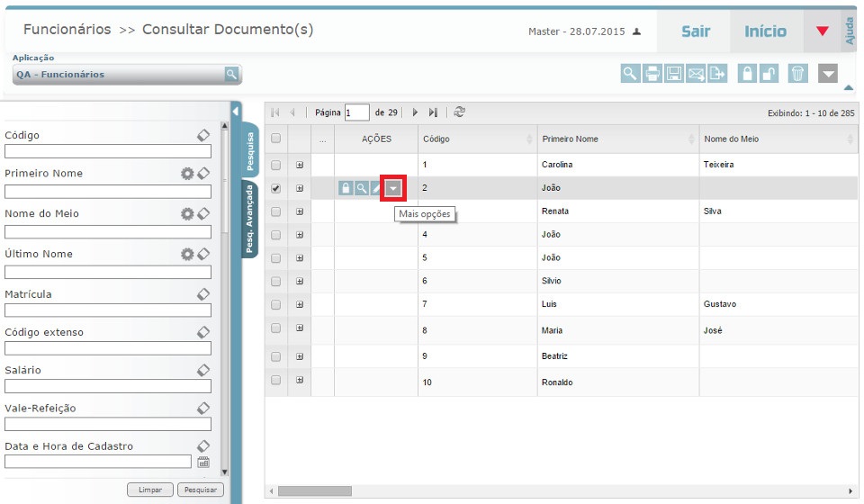
Task: Clear the Matrícula filter with the eraser icon
Action: pos(203,294)
